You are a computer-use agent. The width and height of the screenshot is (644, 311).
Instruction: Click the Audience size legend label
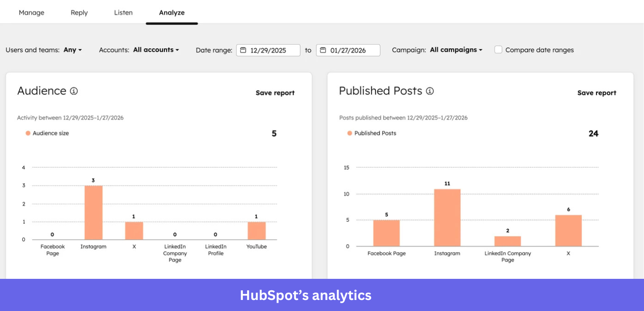coord(51,133)
